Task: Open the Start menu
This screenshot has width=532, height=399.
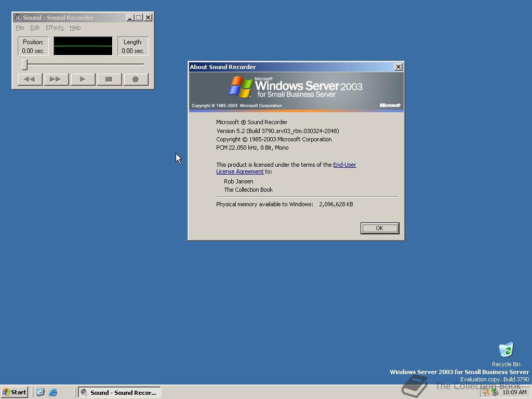Action: click(x=14, y=392)
